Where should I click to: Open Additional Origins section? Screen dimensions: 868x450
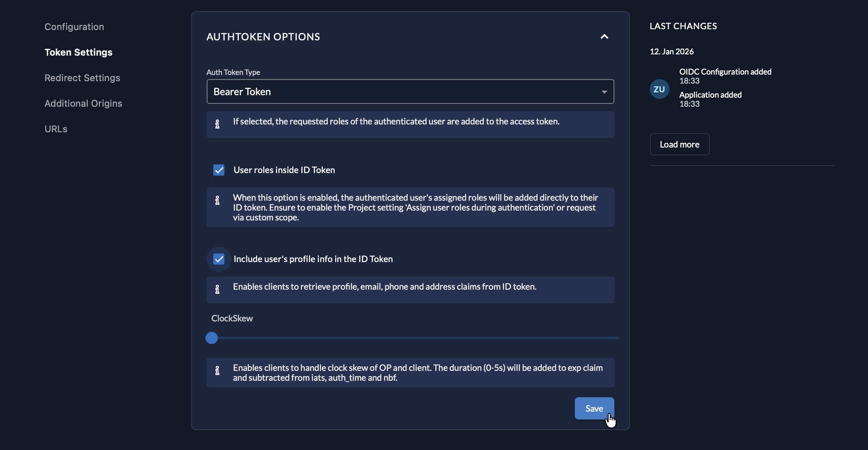click(83, 103)
